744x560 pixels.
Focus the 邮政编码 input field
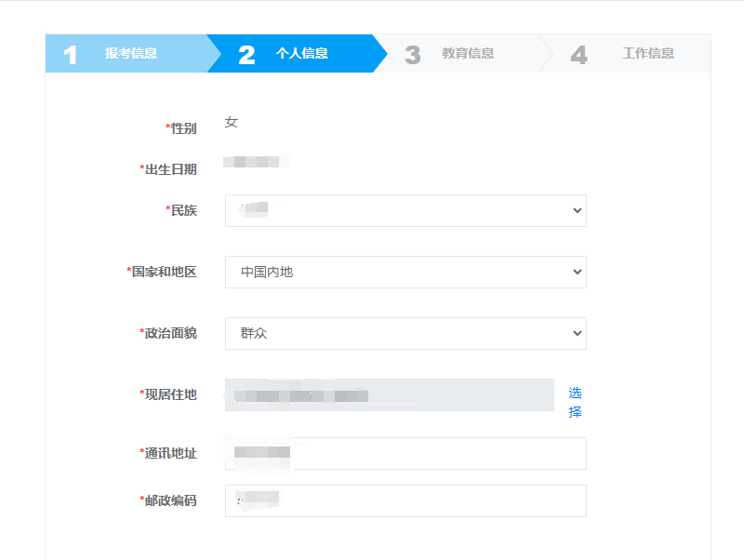coord(405,500)
